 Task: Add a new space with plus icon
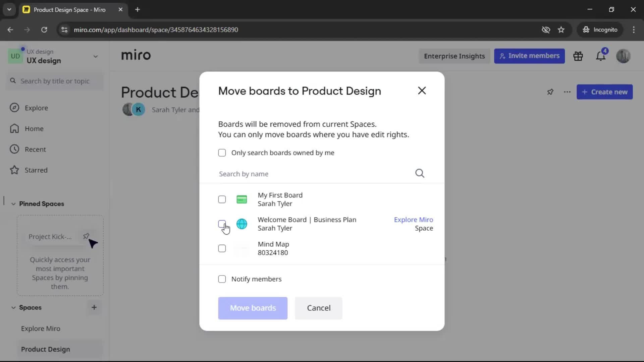tap(94, 307)
